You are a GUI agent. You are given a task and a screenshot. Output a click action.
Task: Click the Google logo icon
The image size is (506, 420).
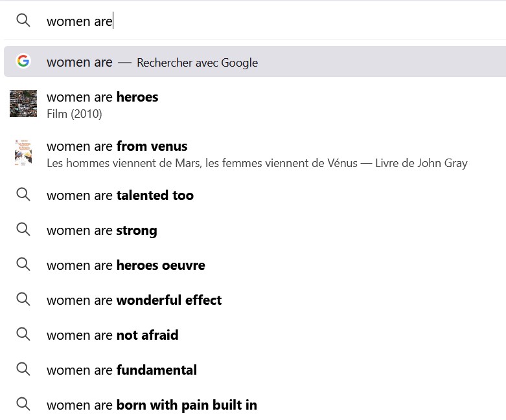click(23, 61)
